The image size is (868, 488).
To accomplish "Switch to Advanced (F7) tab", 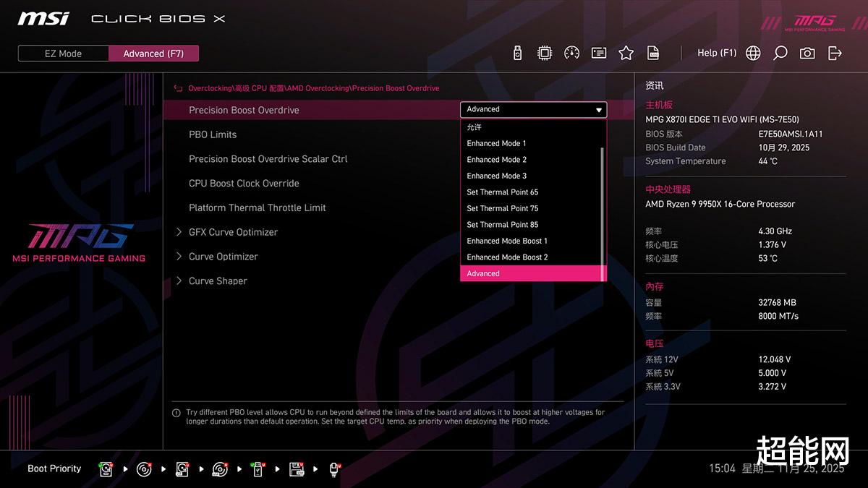I will click(x=153, y=53).
